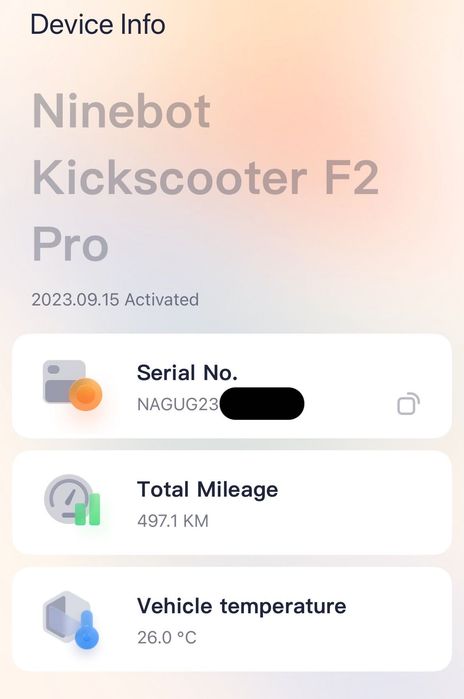The width and height of the screenshot is (464, 699).
Task: Tap the word Kickscooter in the heading
Action: tap(169, 178)
